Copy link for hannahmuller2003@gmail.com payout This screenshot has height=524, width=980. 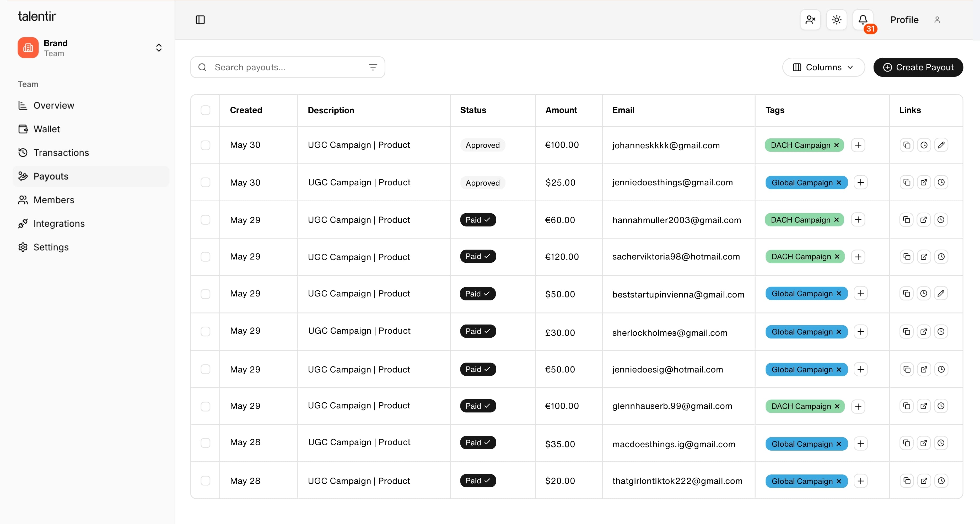click(x=907, y=220)
